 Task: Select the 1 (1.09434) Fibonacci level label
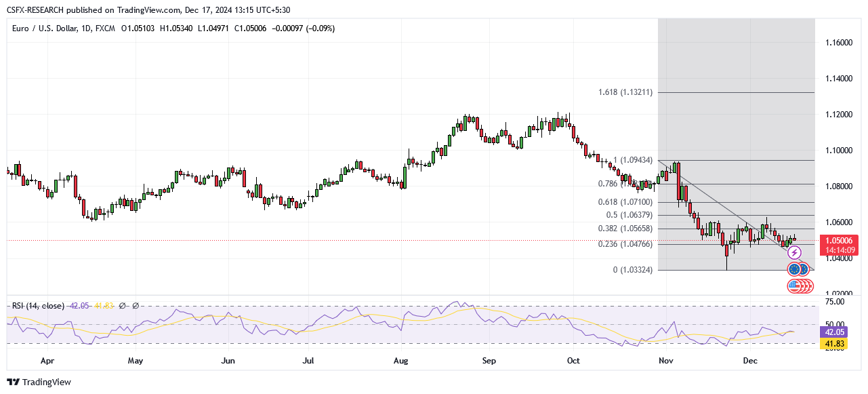coord(632,161)
